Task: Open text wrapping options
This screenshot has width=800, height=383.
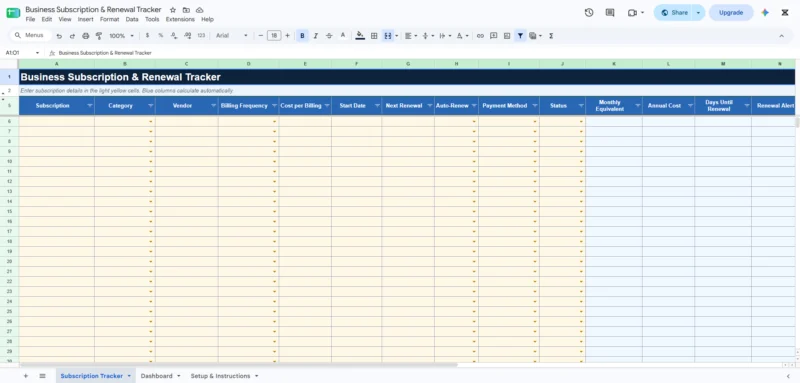Action: point(445,36)
